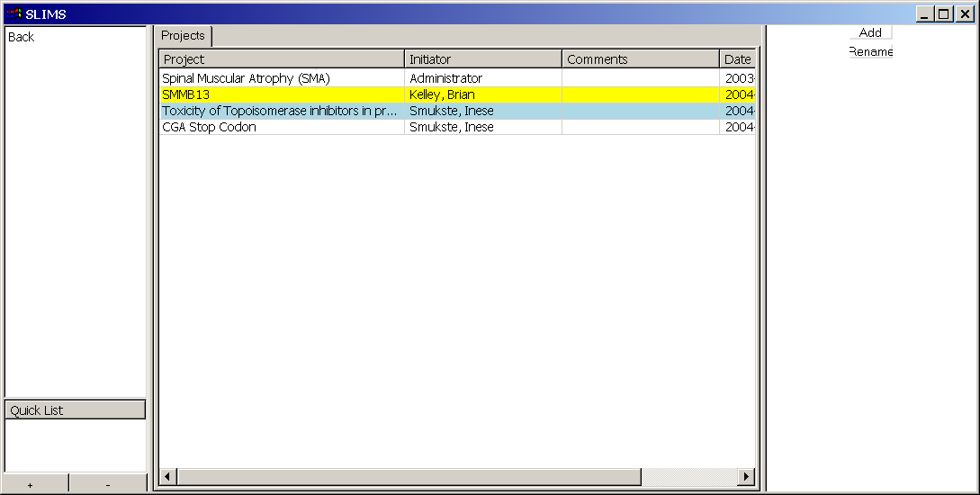Click the horizontal scrollbar left arrow

point(168,476)
